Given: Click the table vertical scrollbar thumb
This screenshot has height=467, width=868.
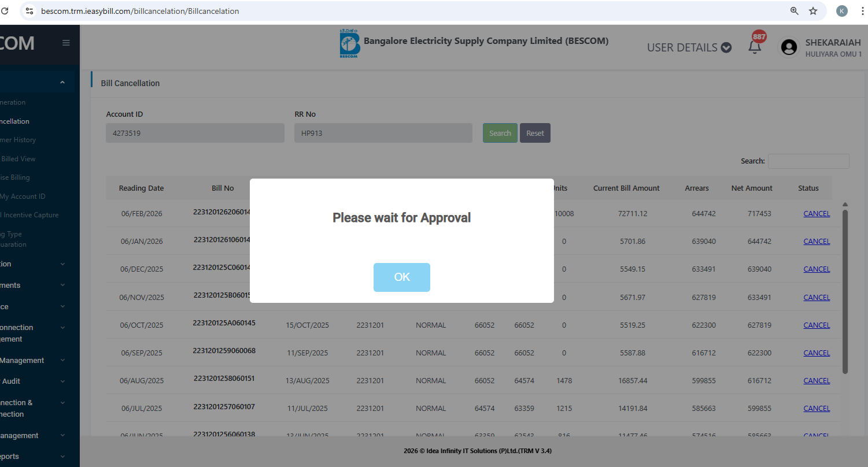Looking at the screenshot, I should (x=845, y=292).
